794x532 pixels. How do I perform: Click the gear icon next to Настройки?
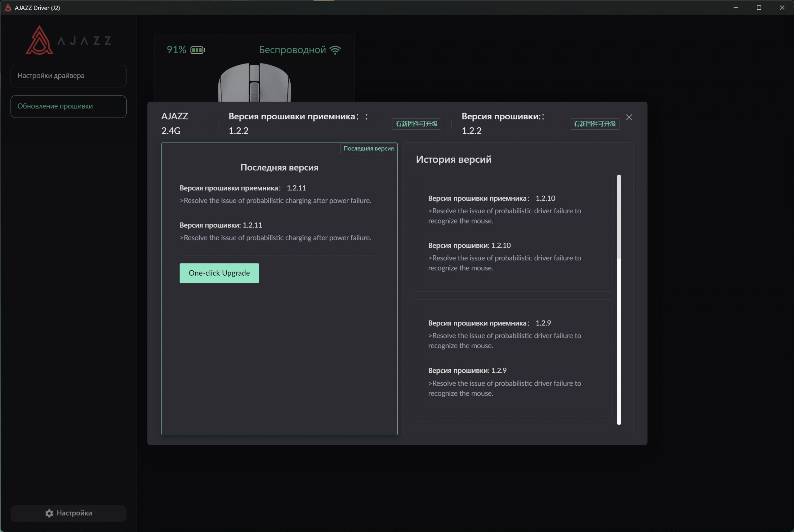point(49,513)
